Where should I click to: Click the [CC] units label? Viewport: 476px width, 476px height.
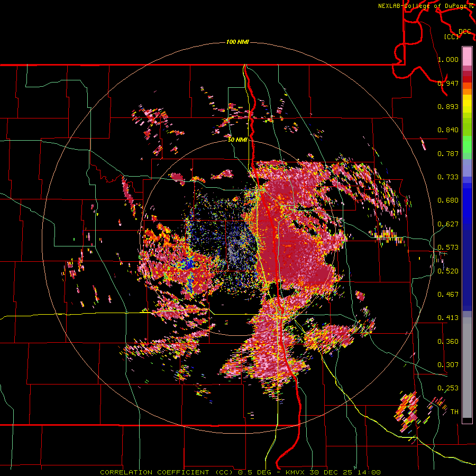point(452,36)
